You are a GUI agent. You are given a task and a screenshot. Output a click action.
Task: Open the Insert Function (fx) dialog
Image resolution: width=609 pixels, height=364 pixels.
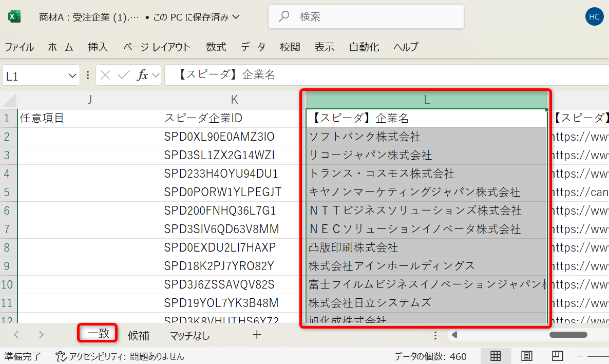143,75
